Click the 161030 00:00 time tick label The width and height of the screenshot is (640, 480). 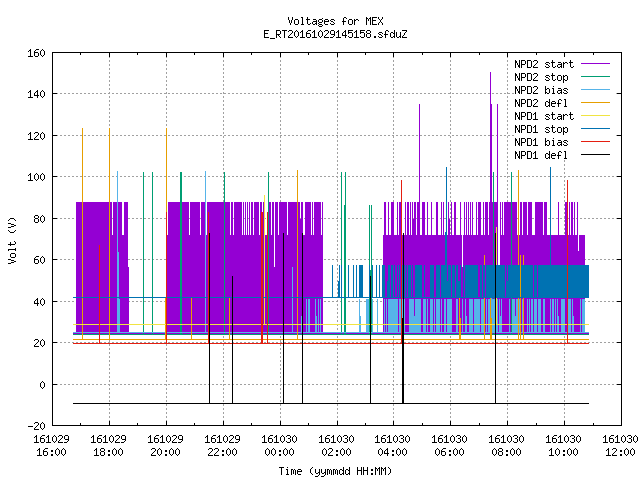click(279, 446)
